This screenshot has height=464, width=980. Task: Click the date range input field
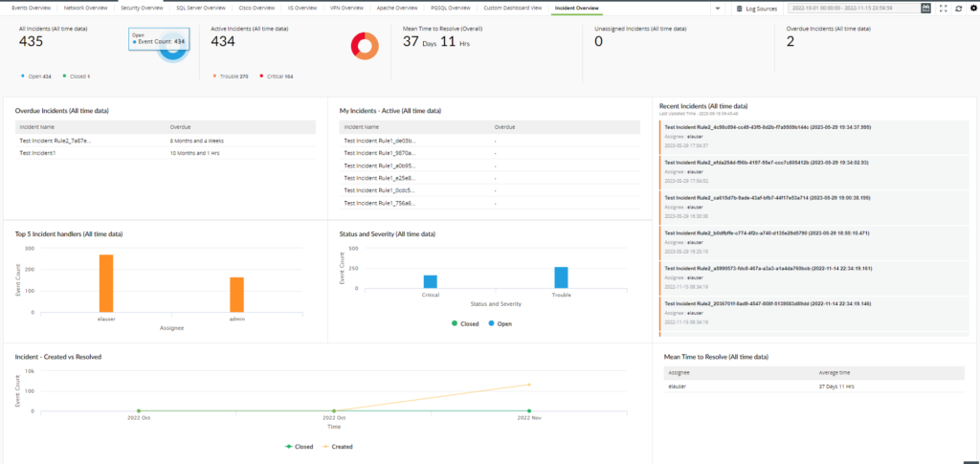(852, 8)
